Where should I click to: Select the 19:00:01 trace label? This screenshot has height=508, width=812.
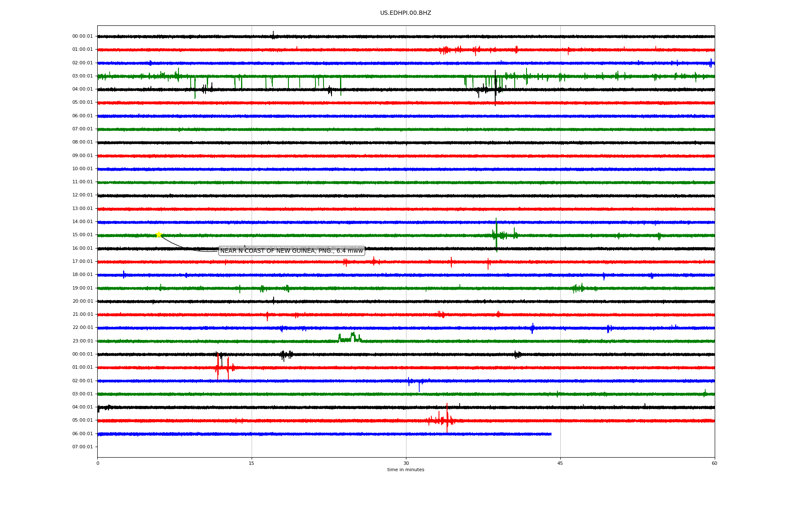82,288
